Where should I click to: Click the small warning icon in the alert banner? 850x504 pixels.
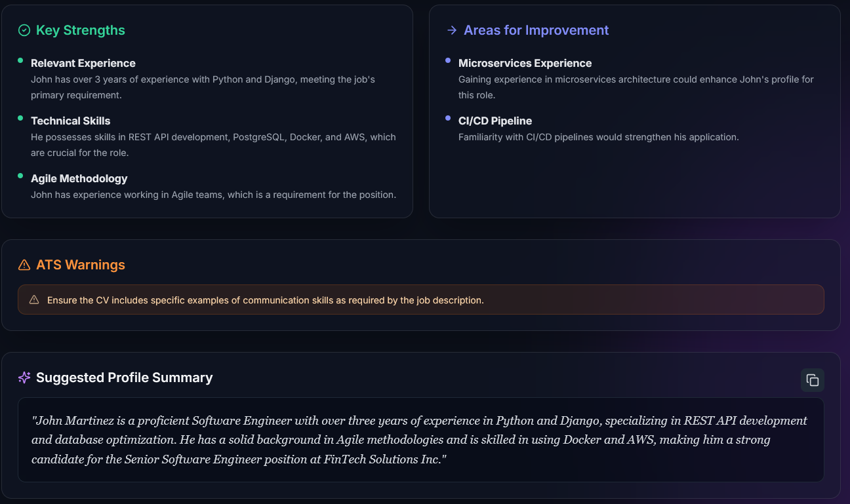[x=34, y=300]
